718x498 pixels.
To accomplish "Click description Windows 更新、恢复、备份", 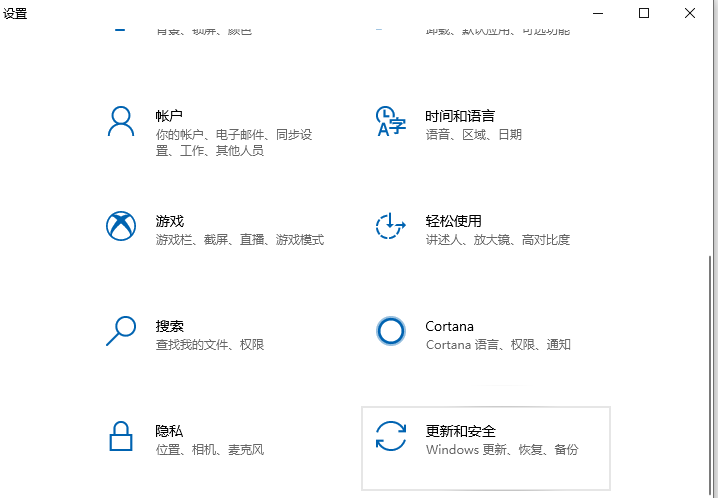I will tap(502, 449).
